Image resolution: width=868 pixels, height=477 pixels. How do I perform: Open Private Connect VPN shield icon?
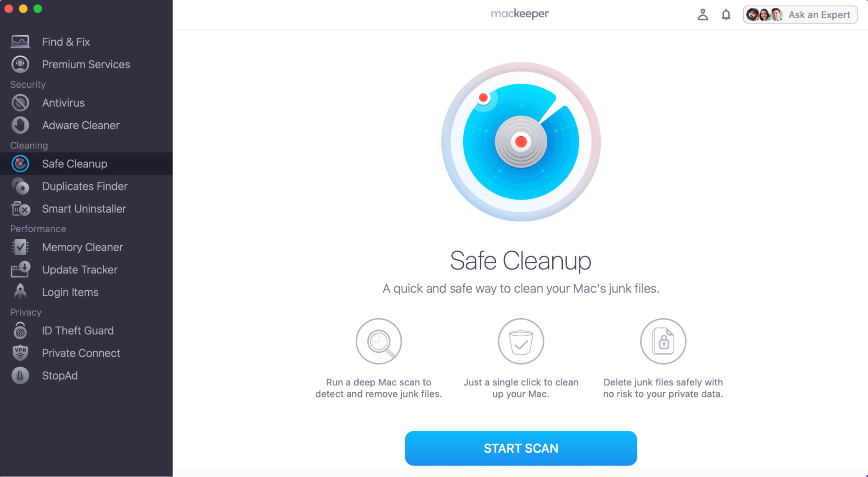coord(19,353)
